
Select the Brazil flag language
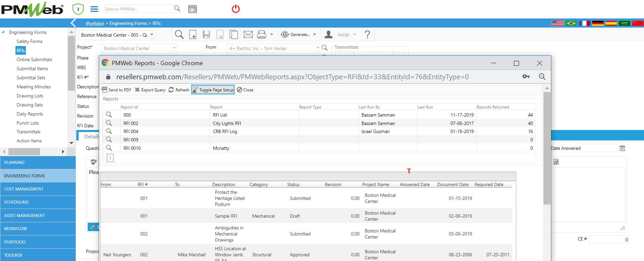point(571,23)
